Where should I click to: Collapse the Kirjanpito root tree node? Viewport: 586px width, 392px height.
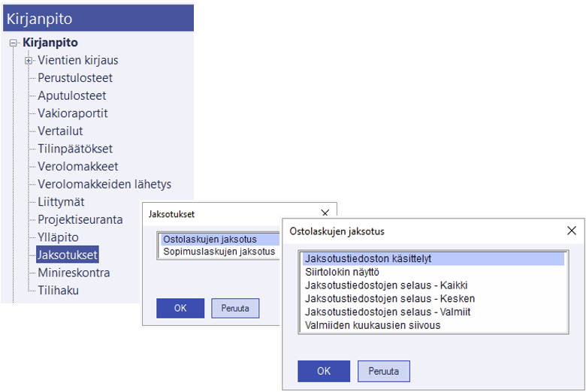[13, 43]
